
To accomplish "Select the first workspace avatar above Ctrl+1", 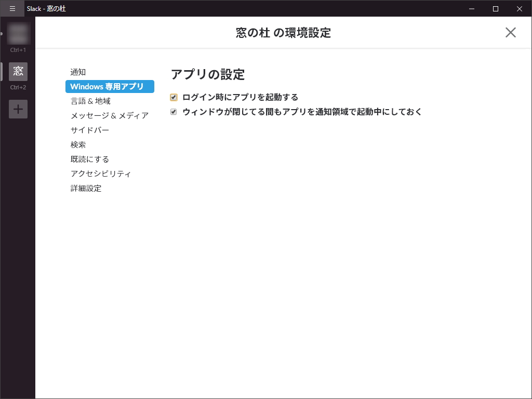I will [18, 33].
